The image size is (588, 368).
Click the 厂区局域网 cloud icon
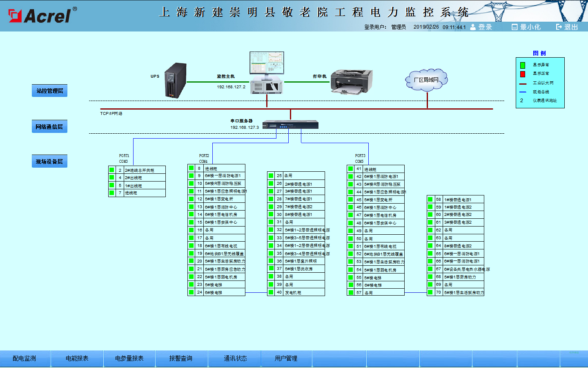point(426,80)
